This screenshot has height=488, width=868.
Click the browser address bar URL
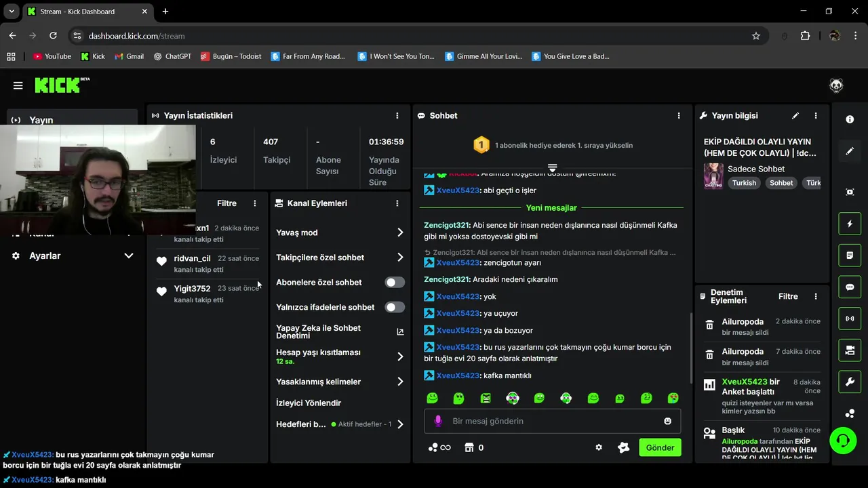click(136, 36)
